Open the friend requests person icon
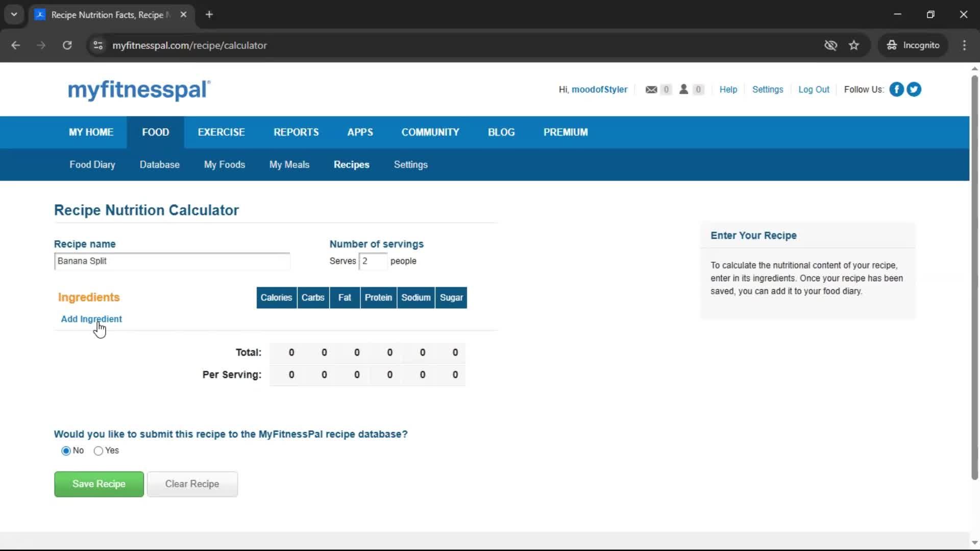 point(683,89)
